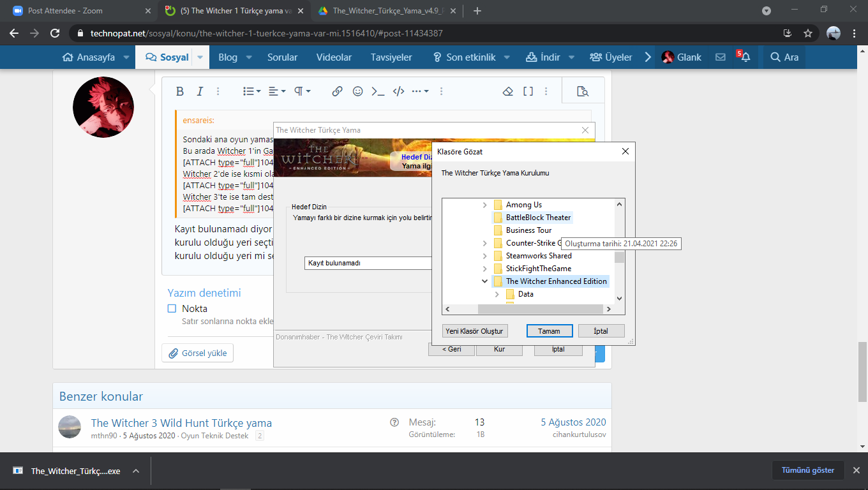This screenshot has height=490, width=868.
Task: Open the insert link tool
Action: click(x=338, y=91)
